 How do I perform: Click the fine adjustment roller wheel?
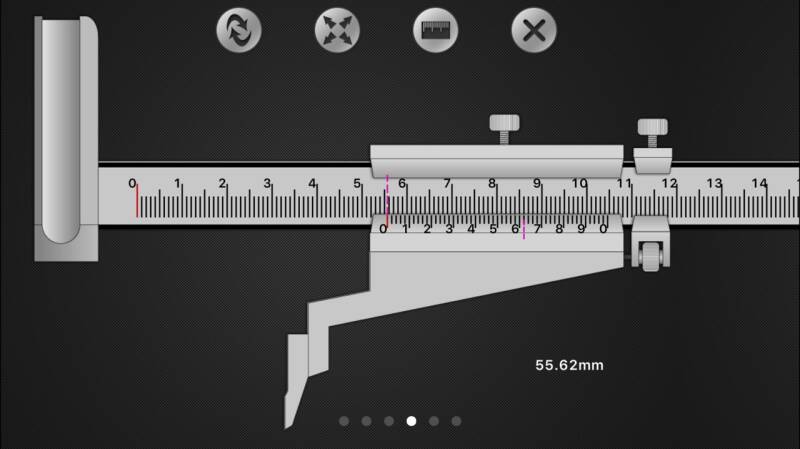point(651,257)
